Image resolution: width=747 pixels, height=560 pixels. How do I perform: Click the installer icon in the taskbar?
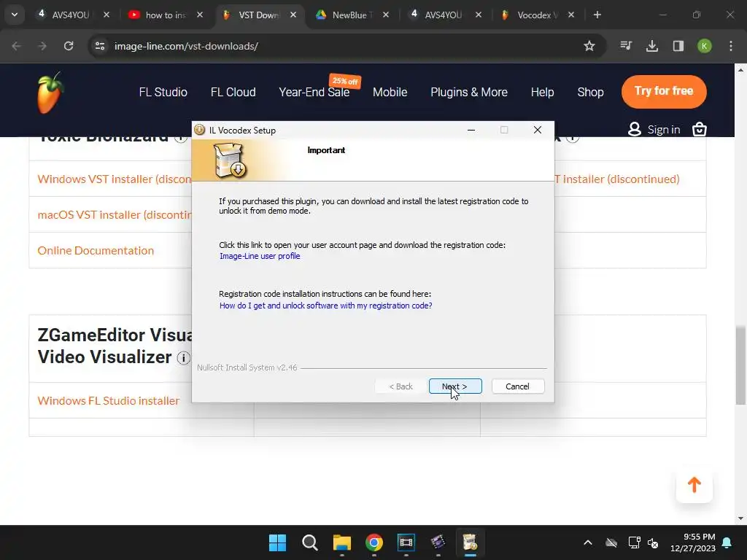tap(471, 542)
